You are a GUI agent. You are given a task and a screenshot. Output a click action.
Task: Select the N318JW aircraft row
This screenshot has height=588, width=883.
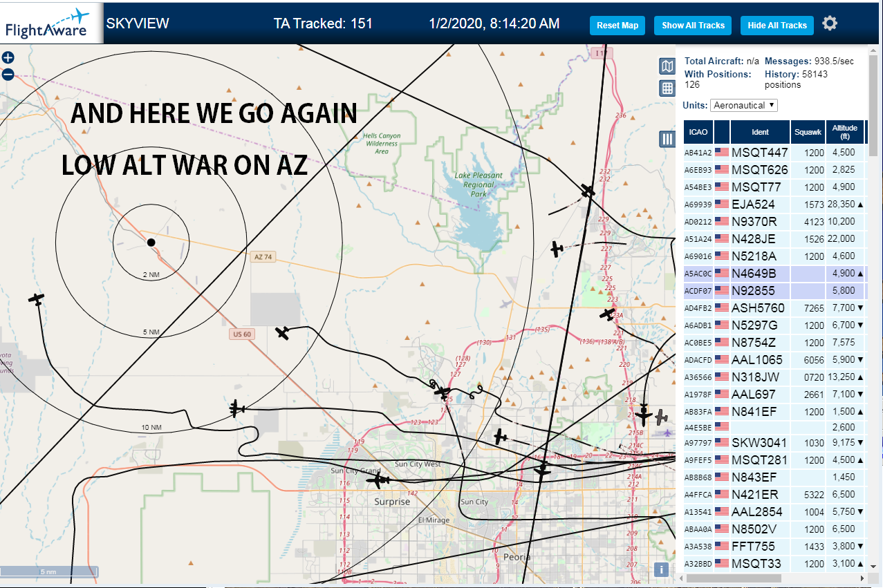pyautogui.click(x=774, y=377)
